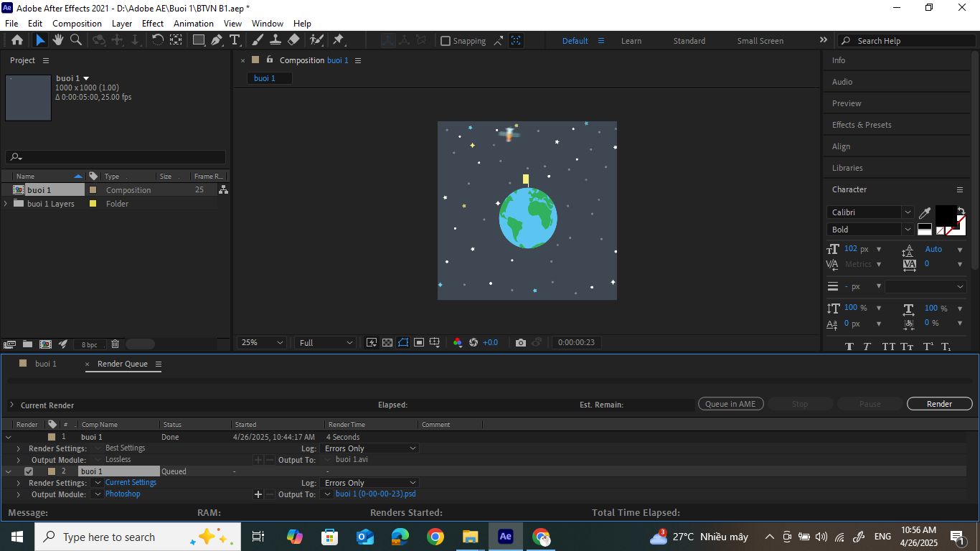Select the Horizontal Type tool
Viewport: 980px width, 551px height.
[x=235, y=40]
